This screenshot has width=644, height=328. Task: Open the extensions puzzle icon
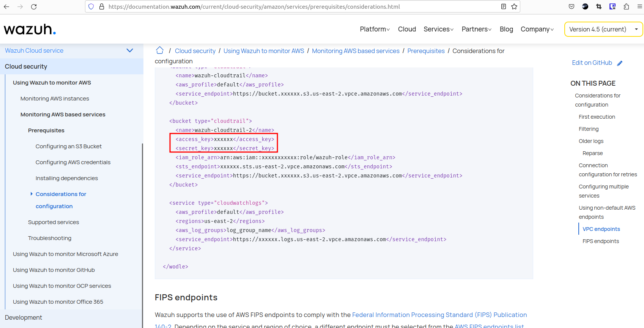pos(626,6)
